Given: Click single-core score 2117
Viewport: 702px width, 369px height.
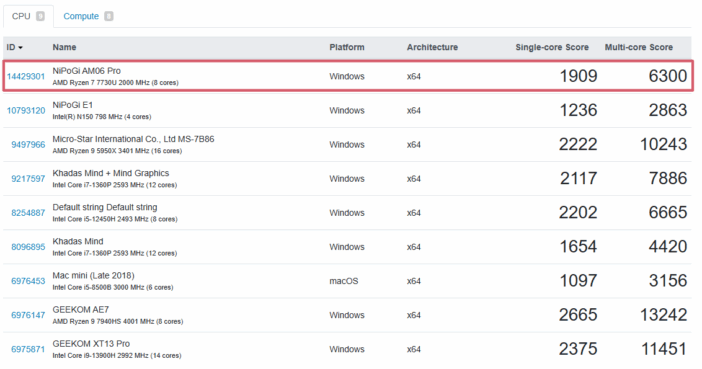Looking at the screenshot, I should click(x=578, y=178).
